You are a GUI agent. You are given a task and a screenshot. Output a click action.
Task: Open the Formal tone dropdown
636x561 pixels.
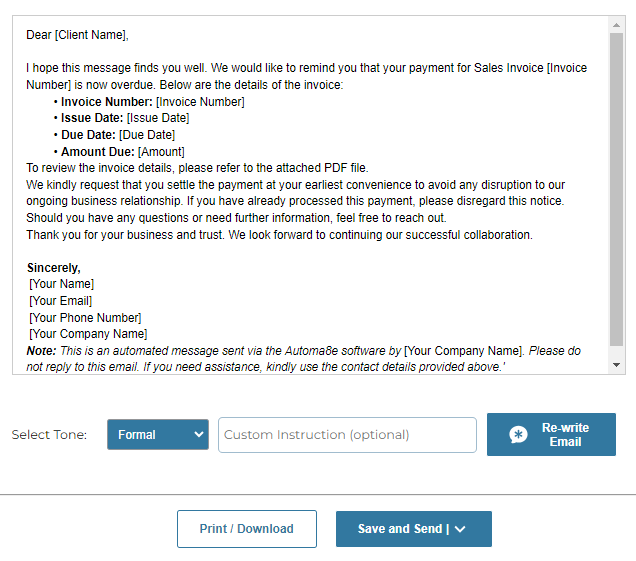158,434
